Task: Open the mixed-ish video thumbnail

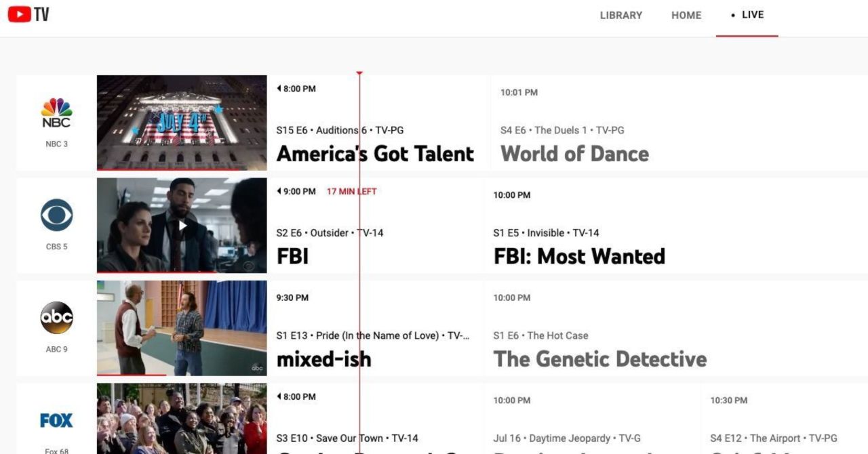Action: 182,328
